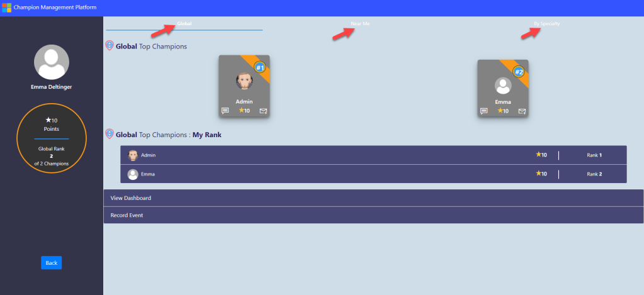Image resolution: width=644 pixels, height=295 pixels.
Task: Click the mail icon on Emma's card
Action: tap(522, 111)
